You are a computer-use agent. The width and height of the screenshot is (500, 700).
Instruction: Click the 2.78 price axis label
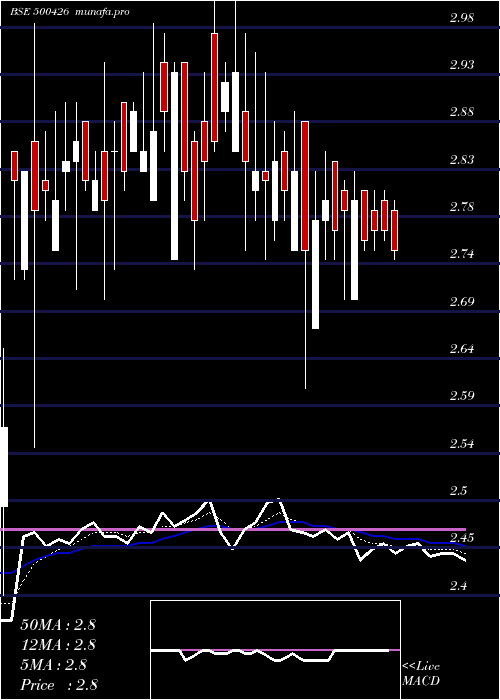coord(462,207)
